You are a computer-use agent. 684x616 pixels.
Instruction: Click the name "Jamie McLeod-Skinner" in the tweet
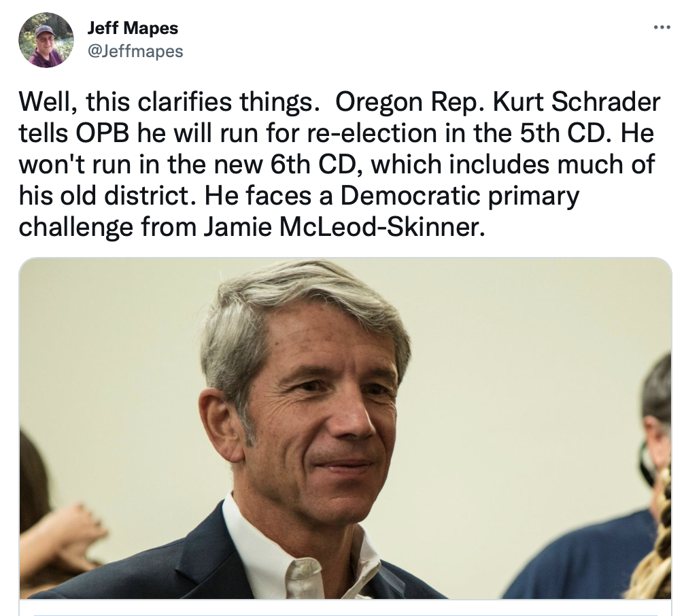tap(345, 226)
